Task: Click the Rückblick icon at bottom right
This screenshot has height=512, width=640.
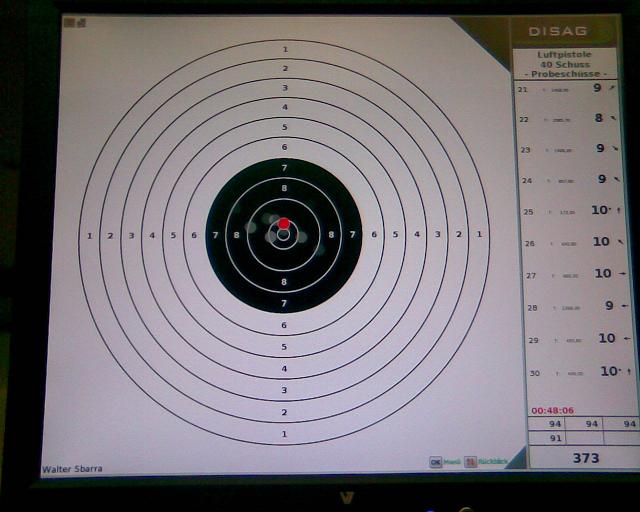Action: click(x=471, y=462)
